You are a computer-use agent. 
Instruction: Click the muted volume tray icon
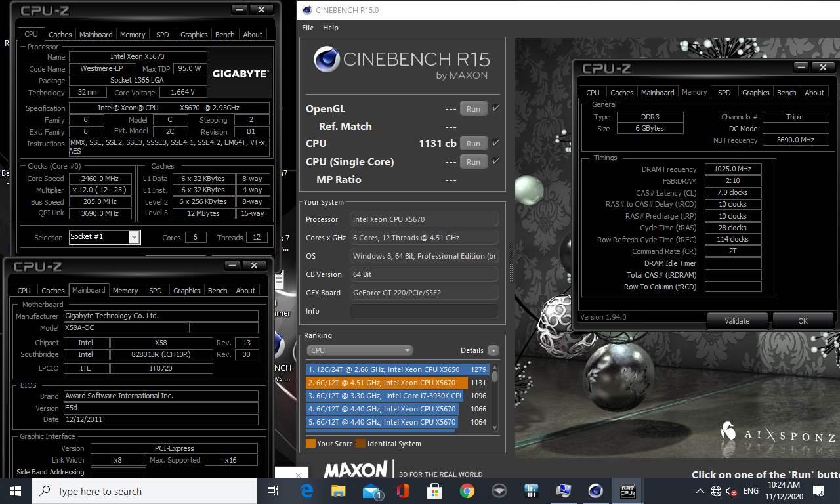click(732, 491)
